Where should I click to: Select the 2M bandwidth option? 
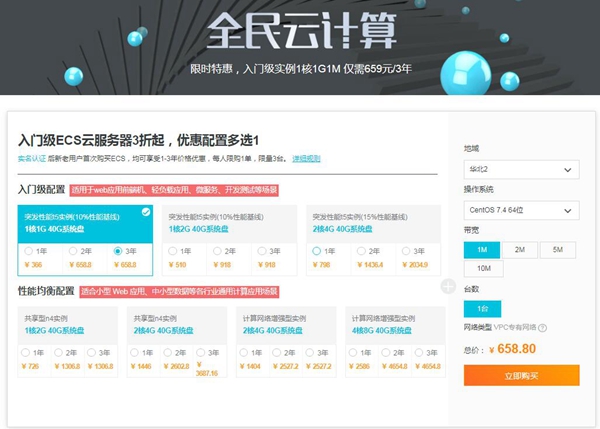pos(520,250)
